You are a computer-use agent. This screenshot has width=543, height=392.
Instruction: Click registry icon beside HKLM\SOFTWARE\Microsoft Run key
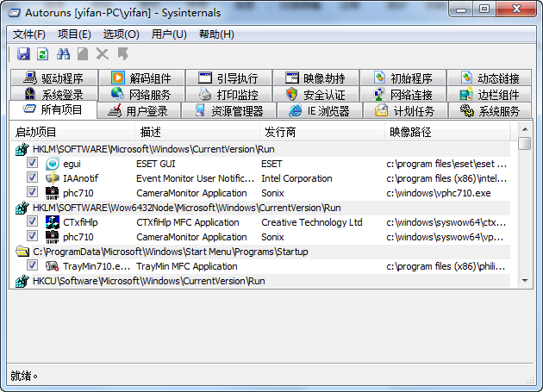pos(22,149)
